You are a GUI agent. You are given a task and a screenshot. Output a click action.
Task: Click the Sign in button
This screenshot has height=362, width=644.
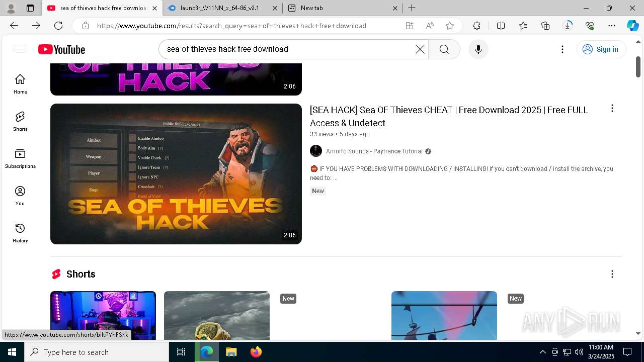(x=601, y=49)
